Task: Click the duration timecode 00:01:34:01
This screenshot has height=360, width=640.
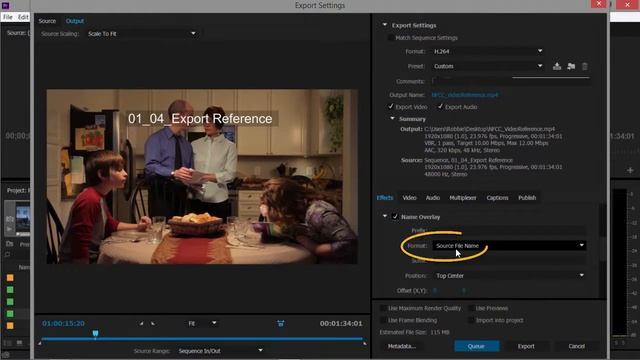Action: 341,323
